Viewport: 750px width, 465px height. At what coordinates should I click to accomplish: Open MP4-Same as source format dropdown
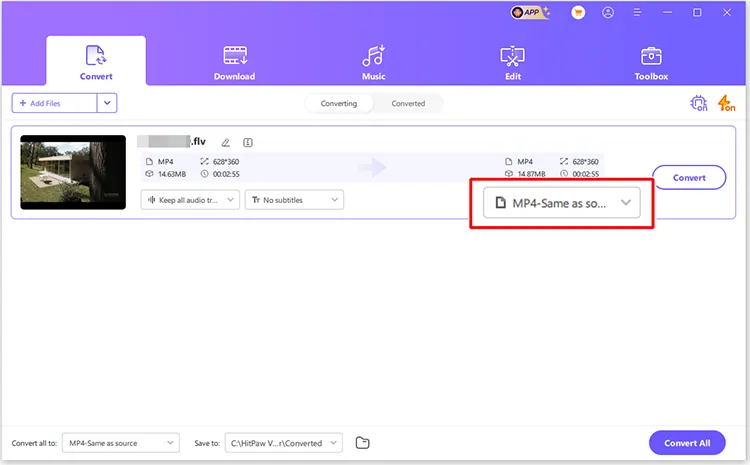point(562,203)
